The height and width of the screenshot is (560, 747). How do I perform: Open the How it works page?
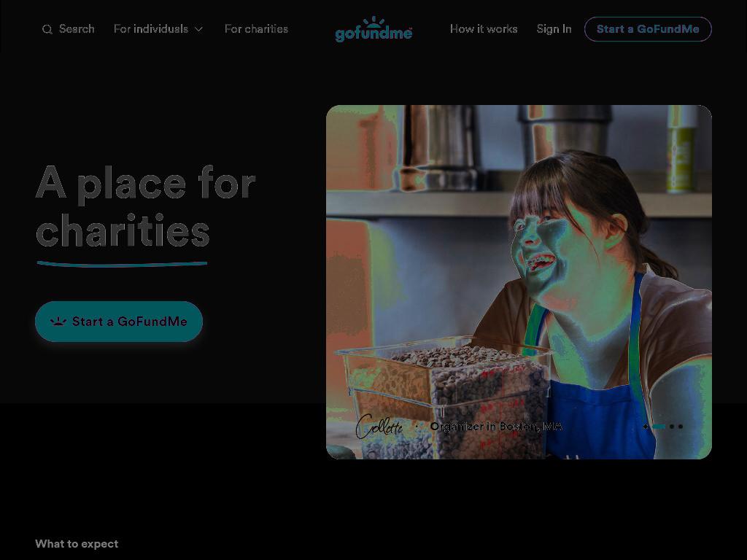click(484, 29)
